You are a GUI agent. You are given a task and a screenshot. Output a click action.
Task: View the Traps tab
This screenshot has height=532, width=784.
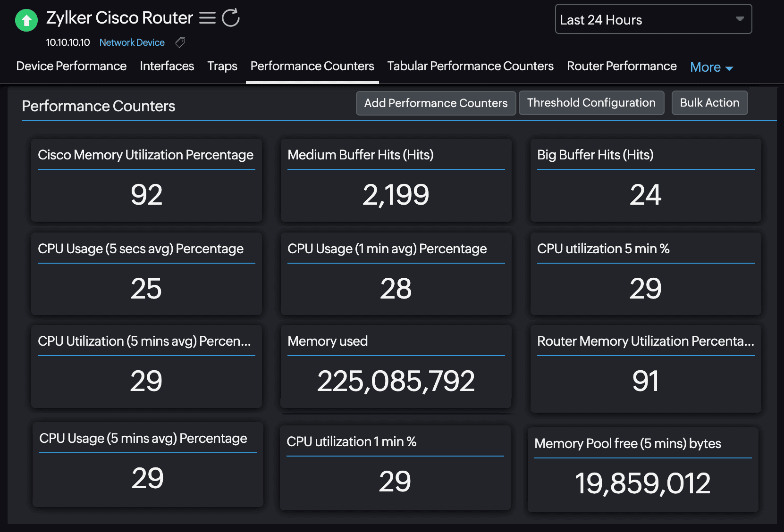222,66
